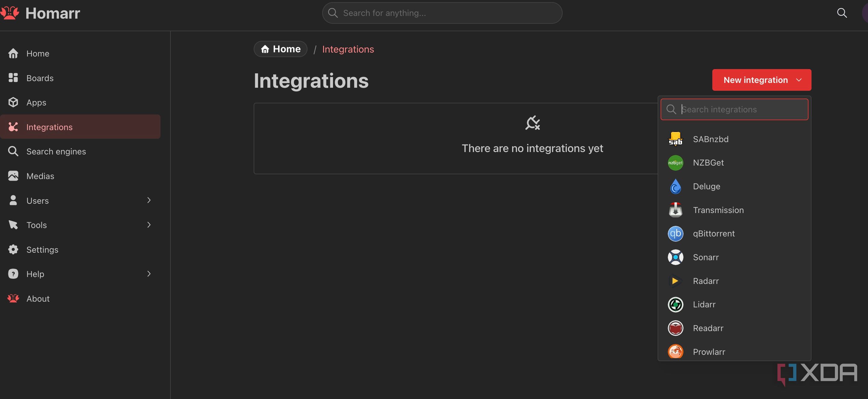Go to Home via breadcrumb button
Viewport: 868px width, 399px height.
280,49
